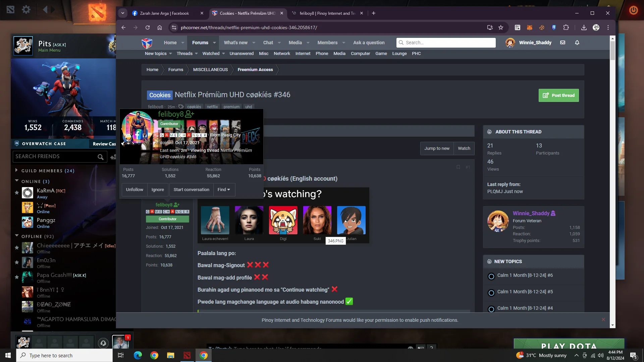Open the Find dropdown in profile card
The image size is (644, 362).
(x=224, y=190)
